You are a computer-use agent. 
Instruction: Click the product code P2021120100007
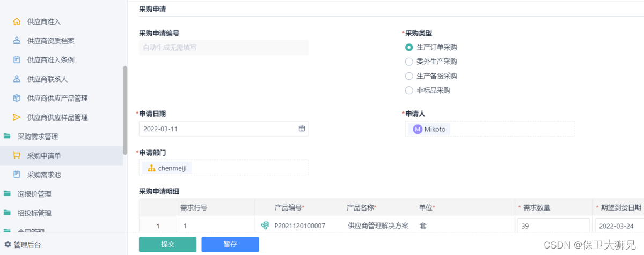[299, 226]
